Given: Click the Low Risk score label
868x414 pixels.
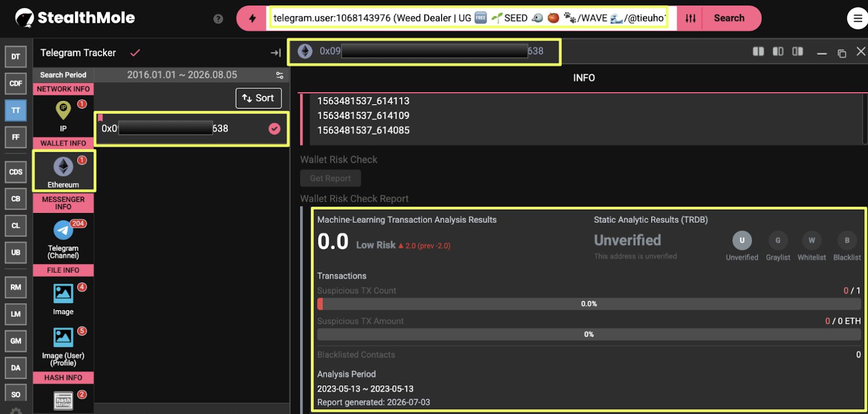Looking at the screenshot, I should click(x=376, y=245).
